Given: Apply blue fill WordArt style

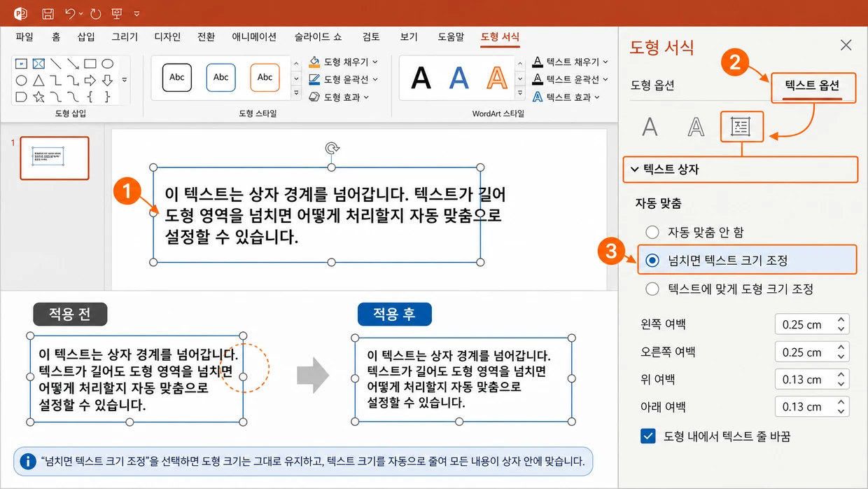Looking at the screenshot, I should tap(458, 78).
